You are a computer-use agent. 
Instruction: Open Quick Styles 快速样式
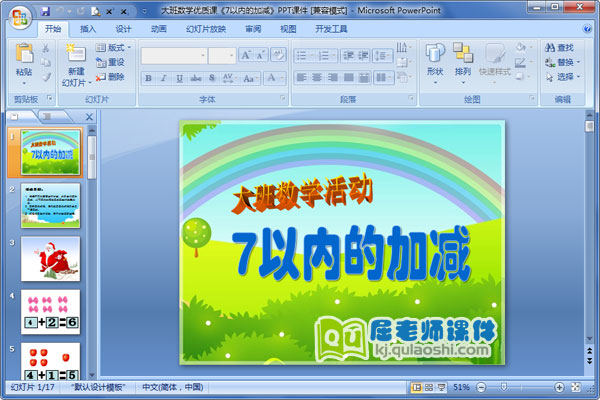(495, 64)
